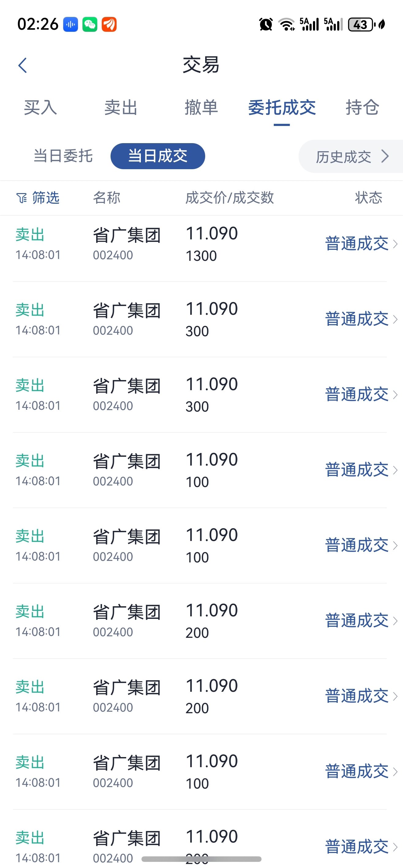Open details arrow of first 300-share trade

click(x=396, y=319)
